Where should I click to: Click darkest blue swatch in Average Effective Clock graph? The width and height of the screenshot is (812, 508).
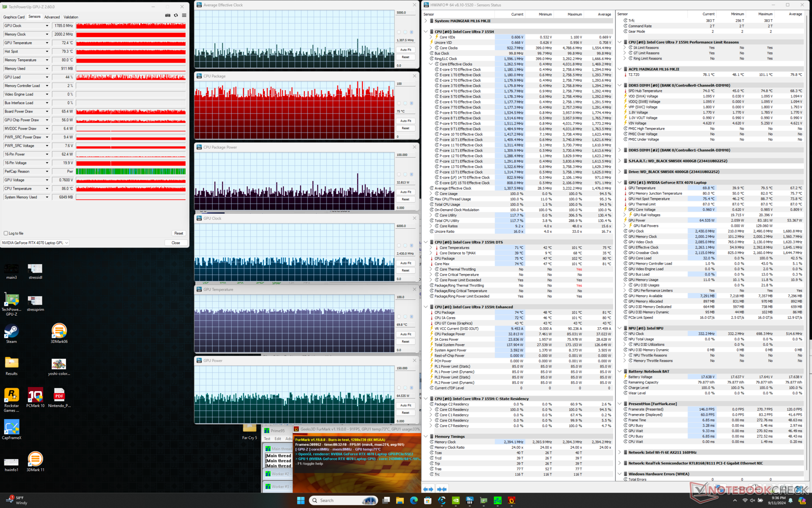[x=411, y=32]
